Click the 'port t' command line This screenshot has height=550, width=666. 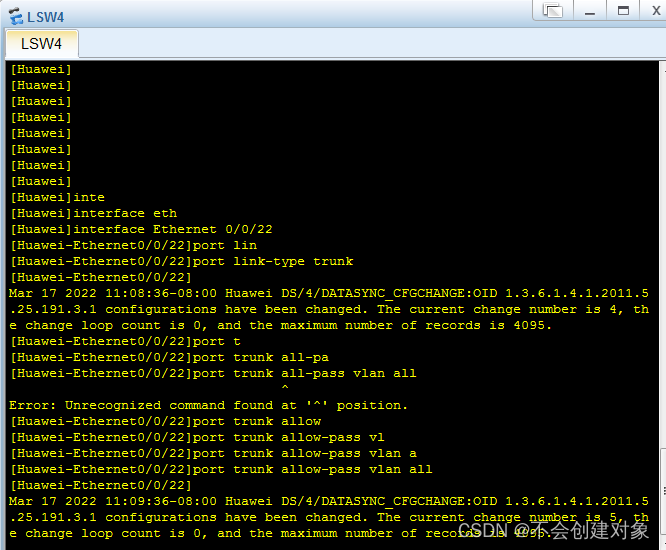125,341
